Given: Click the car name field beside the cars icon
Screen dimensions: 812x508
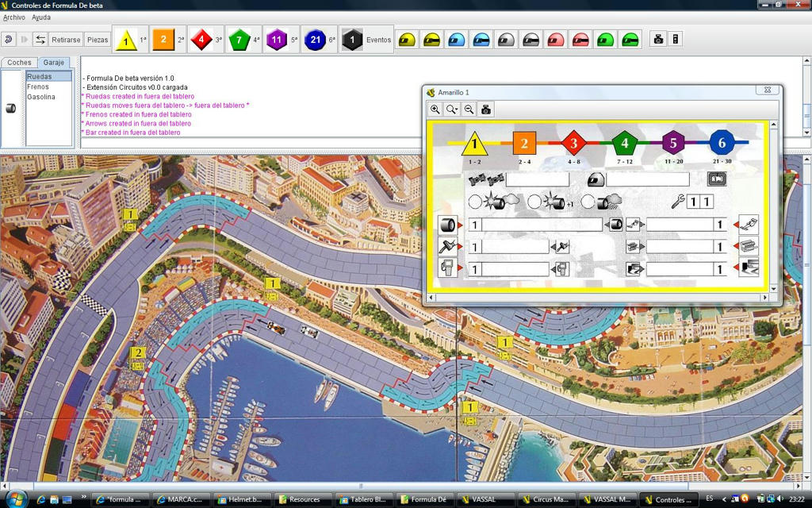Looking at the screenshot, I should tap(537, 179).
